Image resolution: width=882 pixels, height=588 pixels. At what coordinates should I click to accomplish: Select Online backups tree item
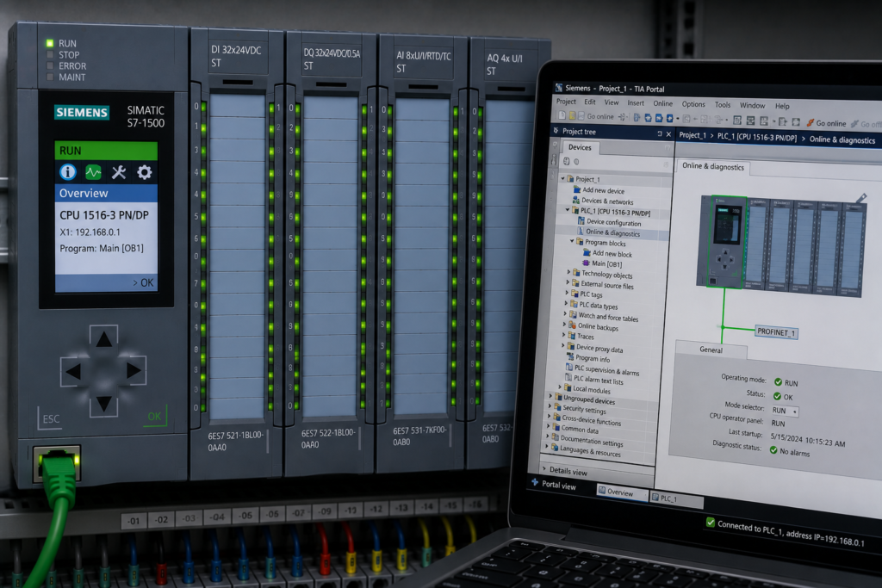click(x=598, y=326)
